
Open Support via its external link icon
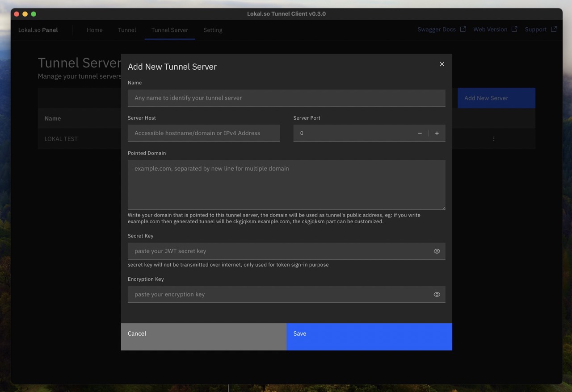pyautogui.click(x=554, y=29)
